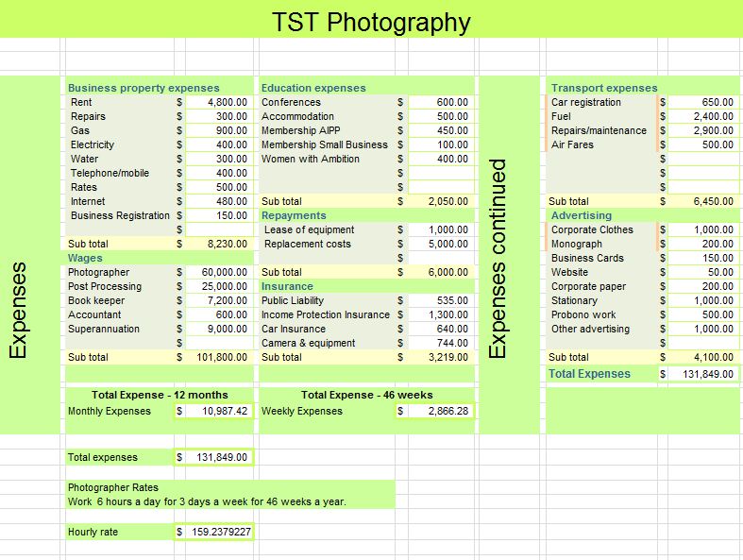Image resolution: width=743 pixels, height=560 pixels.
Task: Click the Total Expenses 131,849.00 cell beside Advertising
Action: tap(703, 374)
